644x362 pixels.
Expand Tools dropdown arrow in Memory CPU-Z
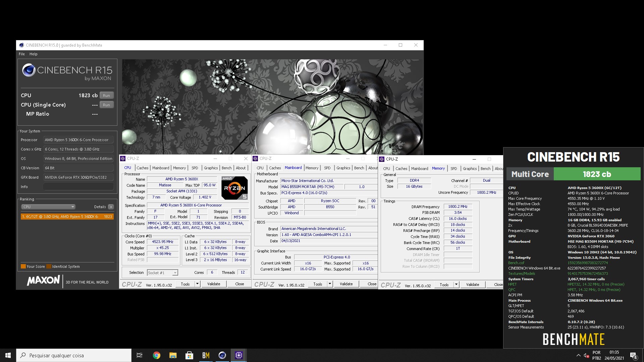pos(456,285)
